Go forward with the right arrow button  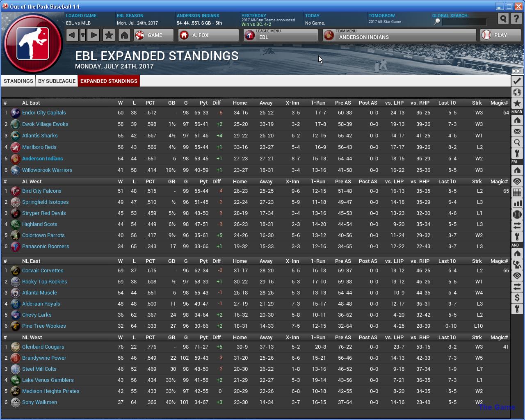[x=94, y=35]
